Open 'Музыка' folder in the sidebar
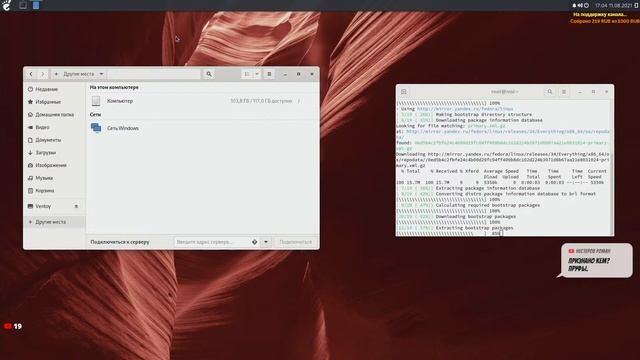 point(54,178)
